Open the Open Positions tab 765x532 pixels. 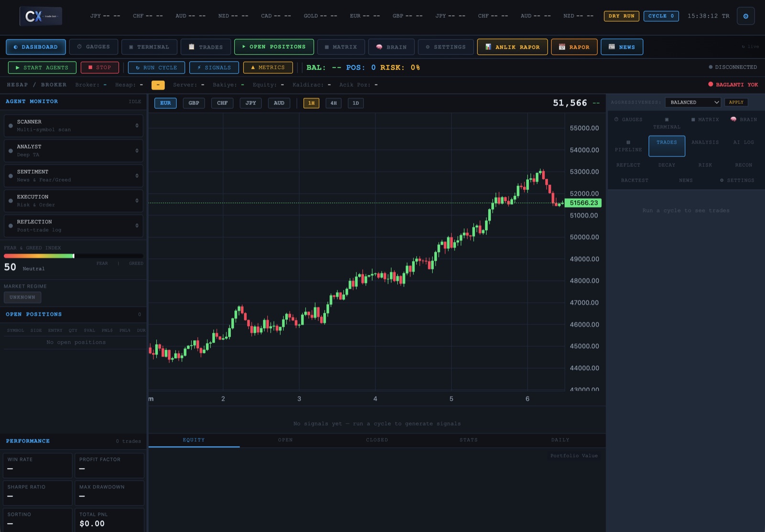pyautogui.click(x=274, y=47)
